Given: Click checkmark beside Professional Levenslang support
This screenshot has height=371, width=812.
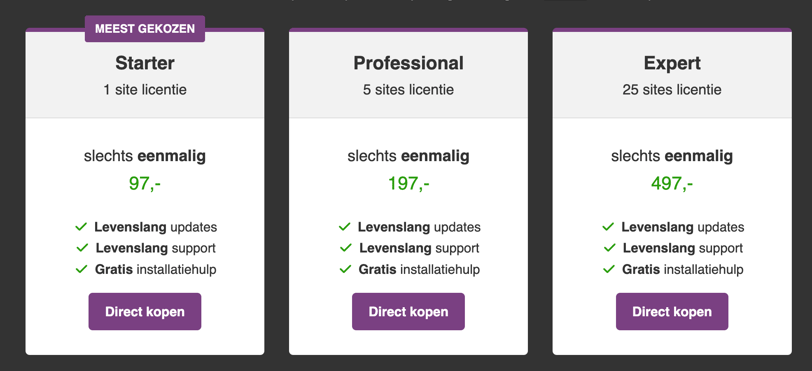Looking at the screenshot, I should [x=346, y=248].
